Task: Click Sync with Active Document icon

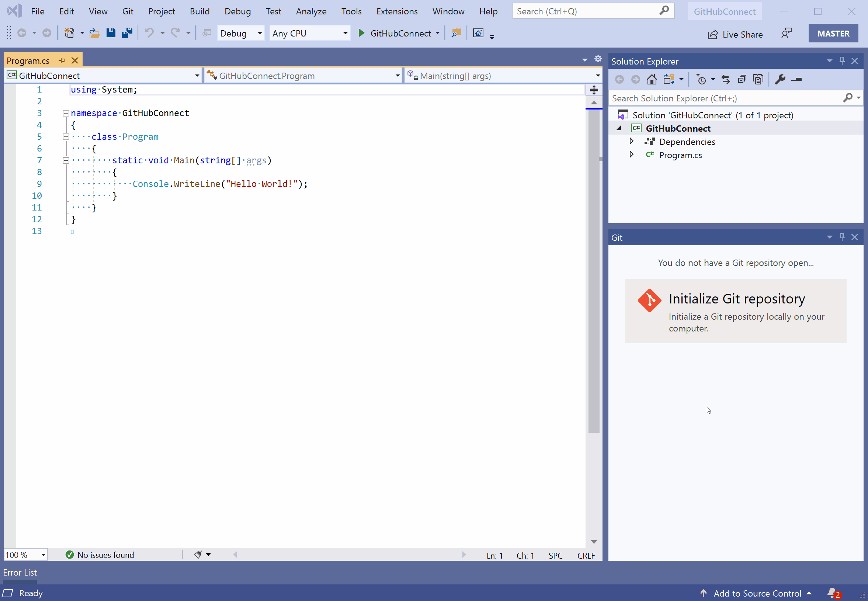Action: [x=725, y=79]
